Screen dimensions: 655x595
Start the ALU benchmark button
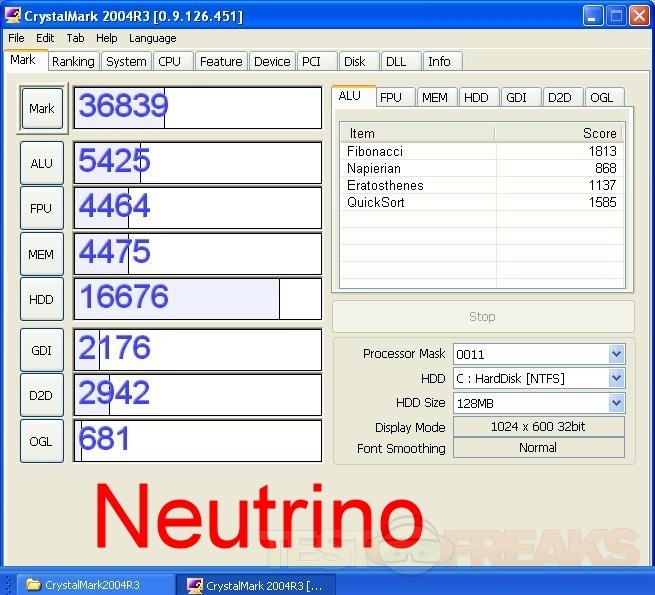click(42, 163)
